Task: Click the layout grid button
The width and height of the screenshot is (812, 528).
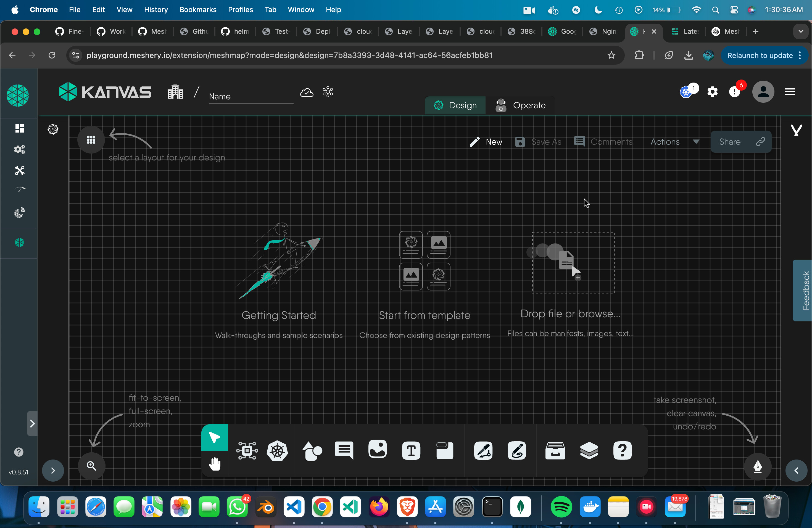Action: (x=91, y=139)
